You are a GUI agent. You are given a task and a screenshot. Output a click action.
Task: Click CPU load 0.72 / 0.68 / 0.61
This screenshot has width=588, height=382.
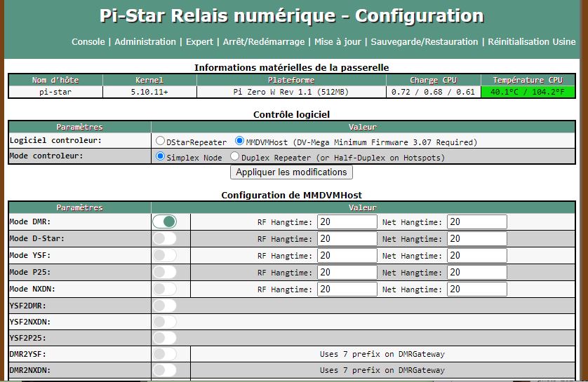click(x=433, y=92)
